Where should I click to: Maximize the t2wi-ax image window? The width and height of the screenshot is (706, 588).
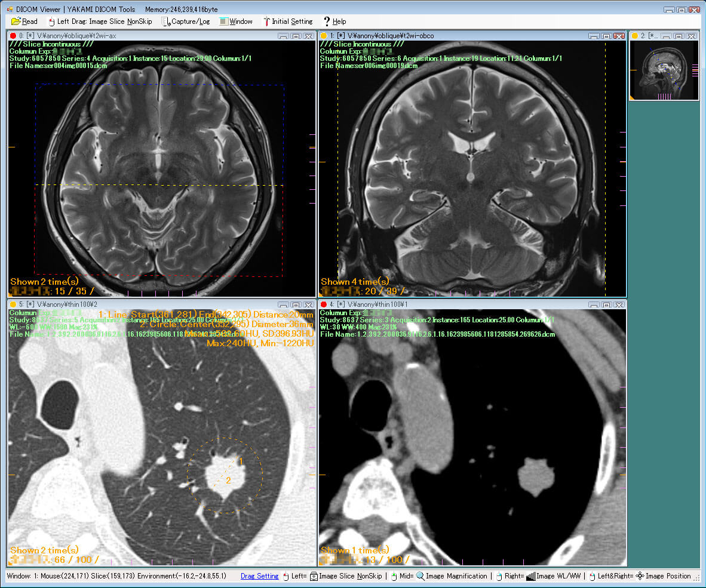click(x=296, y=36)
